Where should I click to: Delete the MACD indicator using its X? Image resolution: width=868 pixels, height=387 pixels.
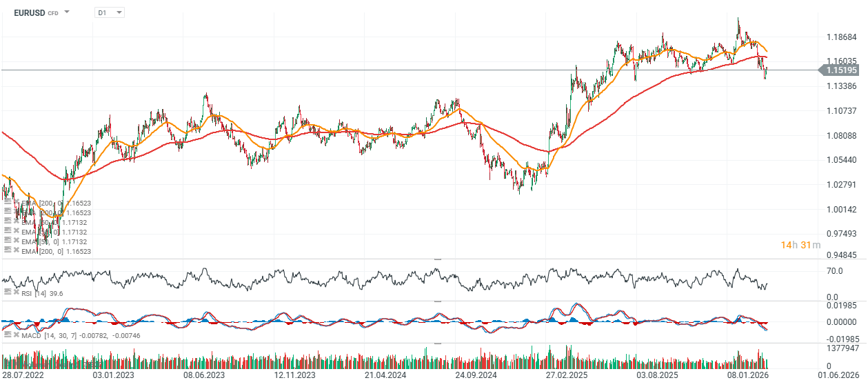pyautogui.click(x=17, y=335)
